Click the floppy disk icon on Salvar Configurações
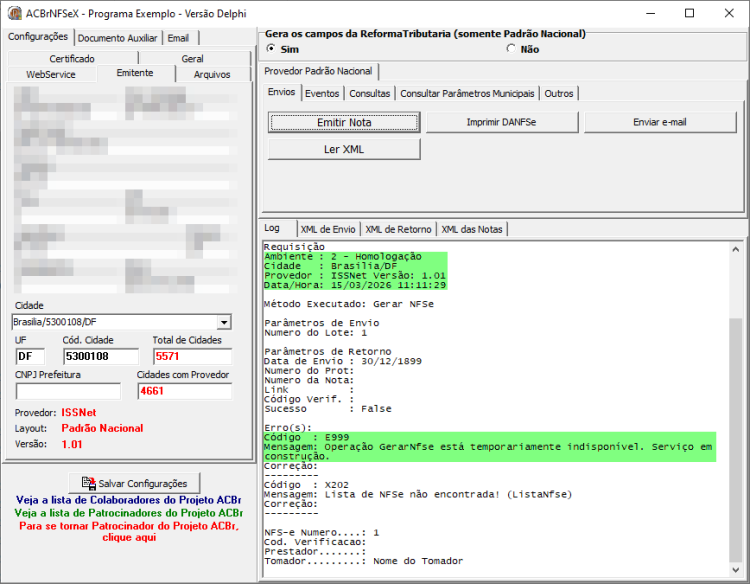Screen dimensions: 750x584 [x=88, y=483]
